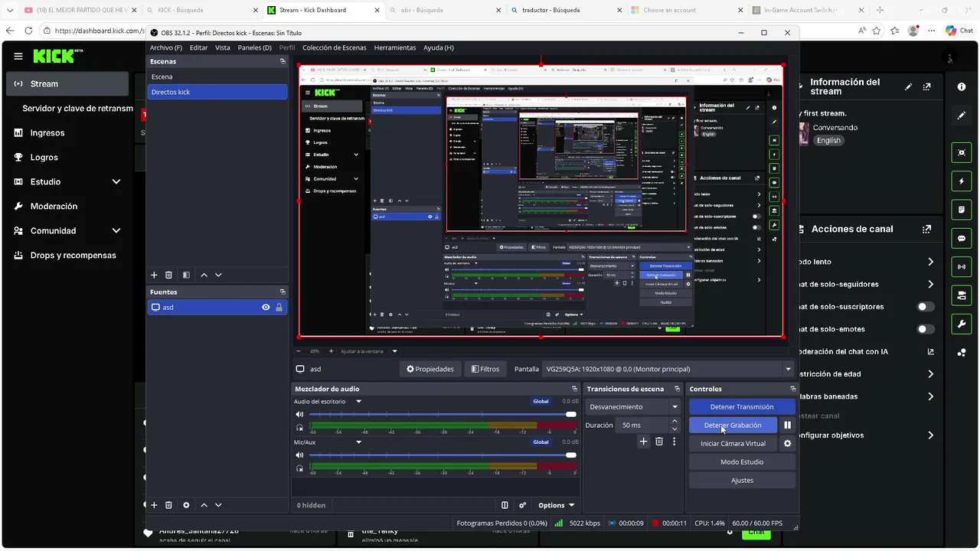Open Modo lento channel action chevron
This screenshot has width=980, height=551.
pos(930,262)
